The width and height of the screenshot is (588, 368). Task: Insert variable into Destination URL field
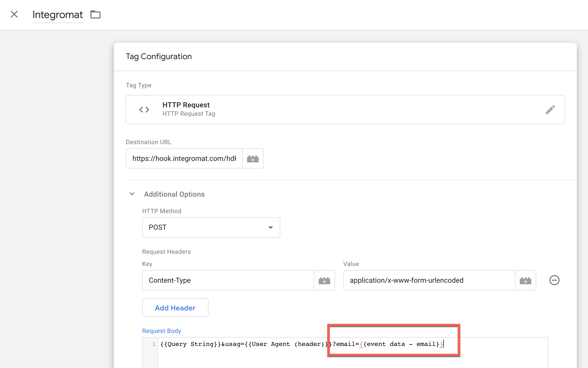tap(253, 158)
